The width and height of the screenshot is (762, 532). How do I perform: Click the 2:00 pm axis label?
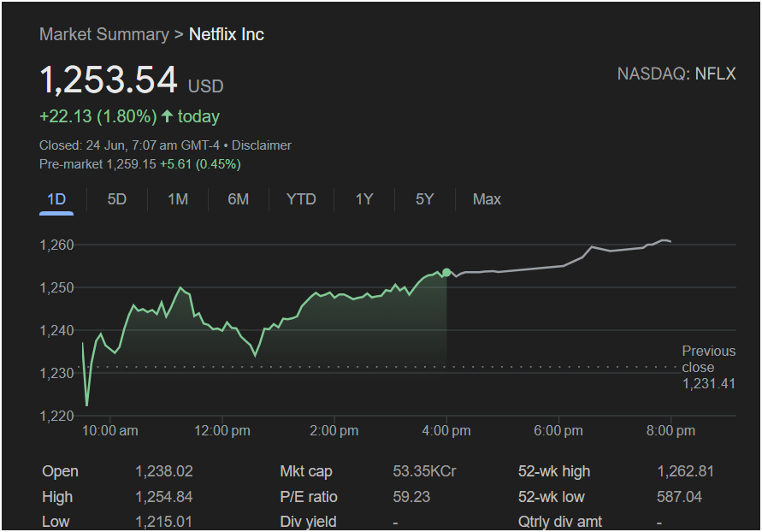point(334,431)
